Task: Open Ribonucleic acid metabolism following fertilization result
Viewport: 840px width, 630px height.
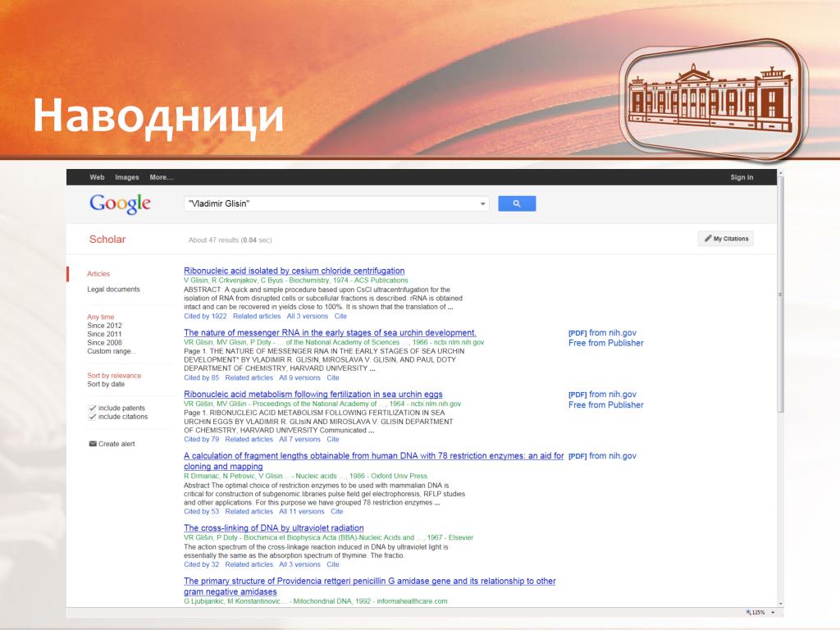Action: click(313, 395)
